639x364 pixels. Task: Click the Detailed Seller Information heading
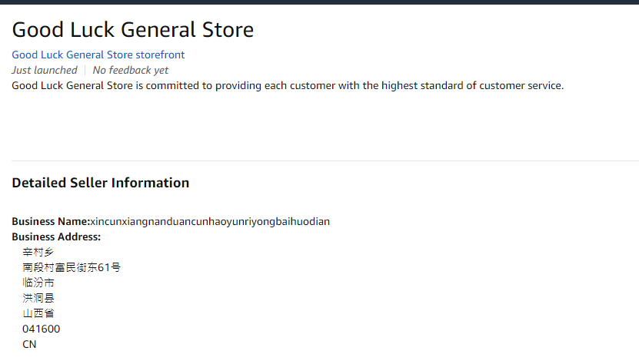(100, 183)
